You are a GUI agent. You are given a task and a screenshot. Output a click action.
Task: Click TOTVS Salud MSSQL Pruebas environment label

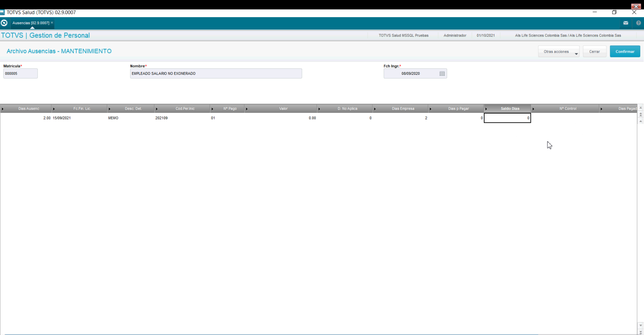403,35
